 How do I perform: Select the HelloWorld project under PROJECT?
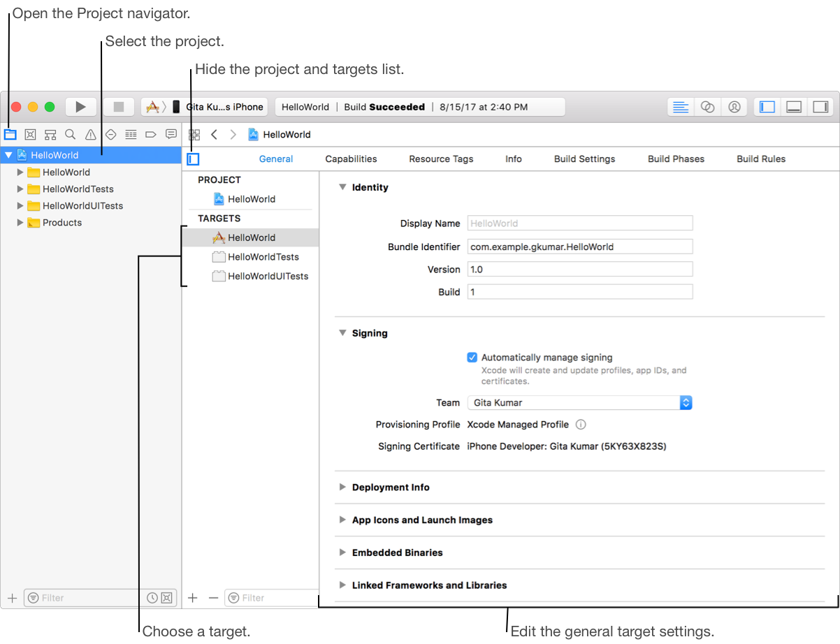coord(250,199)
